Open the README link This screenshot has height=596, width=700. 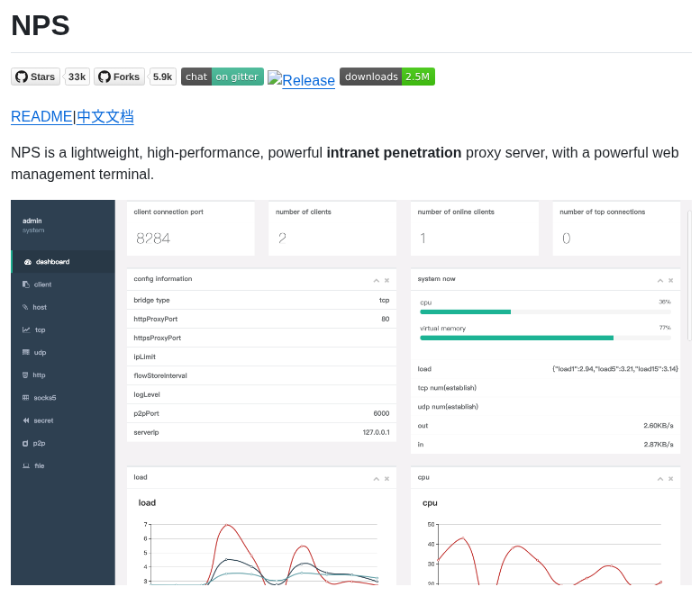tap(41, 116)
